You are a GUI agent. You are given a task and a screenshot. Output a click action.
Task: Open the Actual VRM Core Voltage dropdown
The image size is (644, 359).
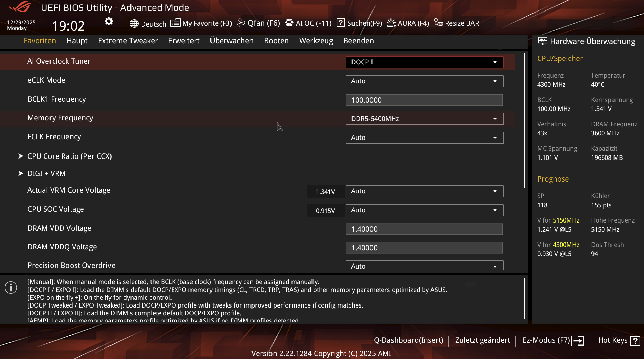[x=424, y=191]
